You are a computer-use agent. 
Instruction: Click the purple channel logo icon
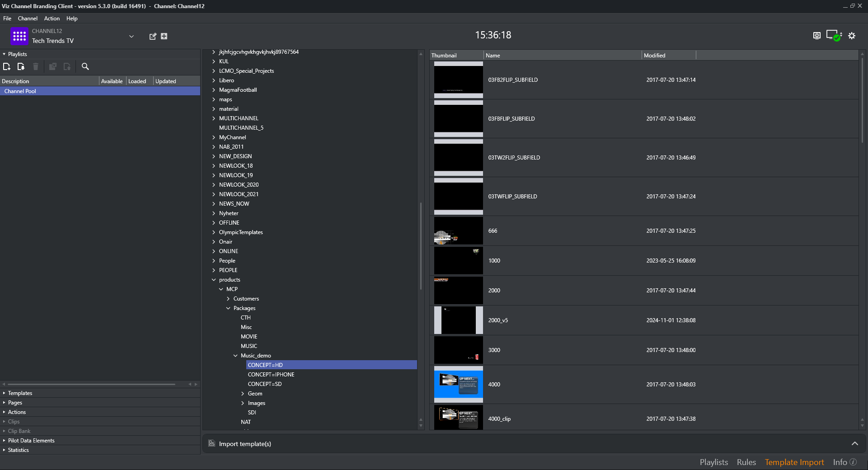coord(19,36)
